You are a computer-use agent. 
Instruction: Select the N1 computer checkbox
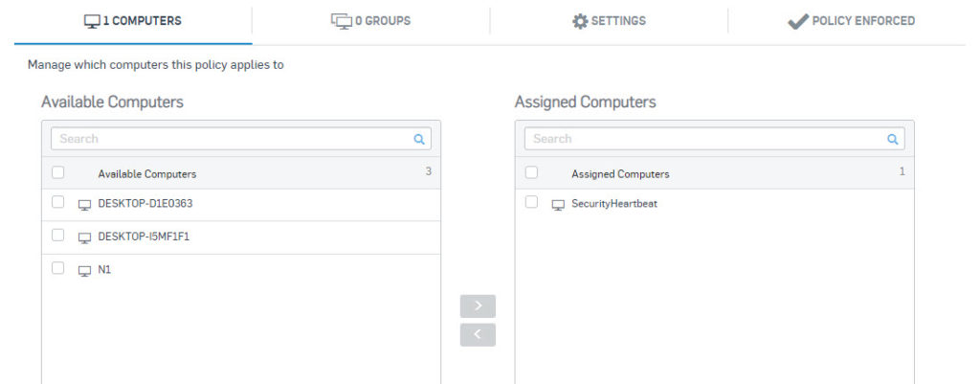click(x=57, y=268)
